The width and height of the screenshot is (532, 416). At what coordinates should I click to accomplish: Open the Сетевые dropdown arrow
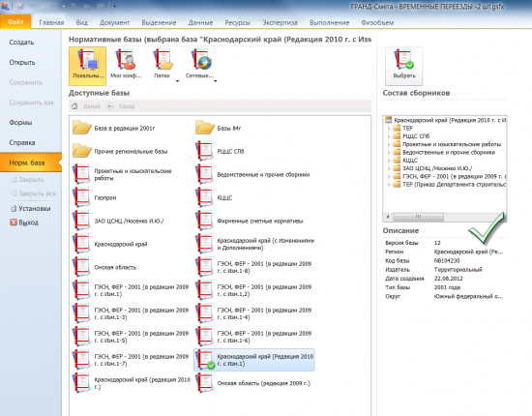(215, 81)
